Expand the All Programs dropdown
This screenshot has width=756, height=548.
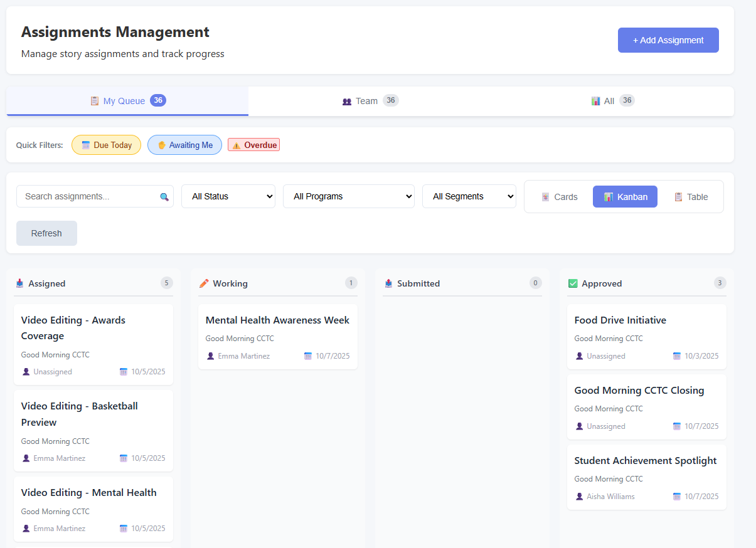[x=348, y=196]
